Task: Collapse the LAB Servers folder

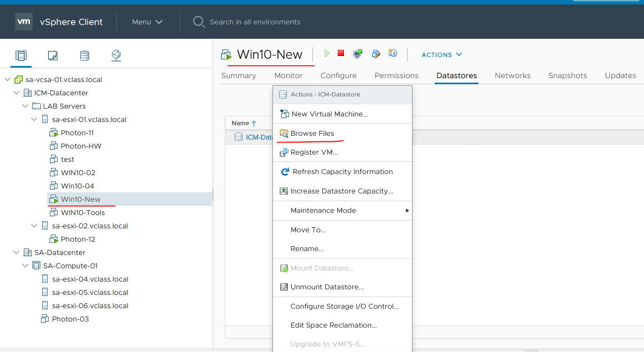Action: pyautogui.click(x=25, y=106)
